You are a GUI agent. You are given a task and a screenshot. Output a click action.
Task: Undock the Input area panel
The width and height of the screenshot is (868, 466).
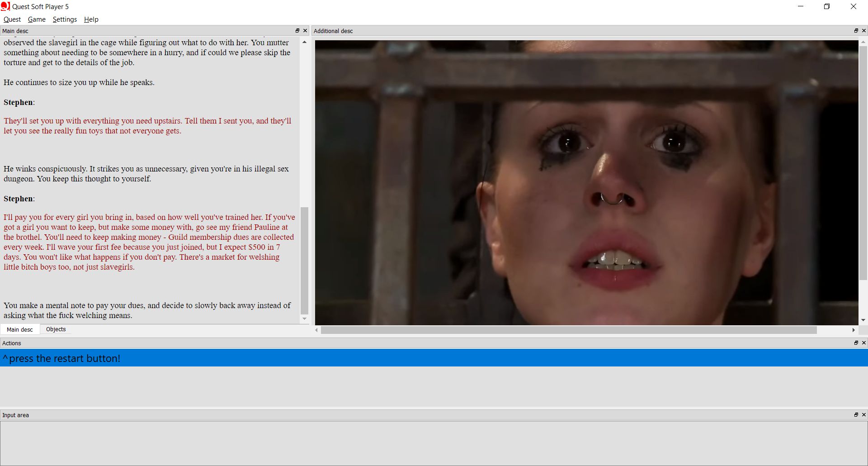pyautogui.click(x=856, y=414)
